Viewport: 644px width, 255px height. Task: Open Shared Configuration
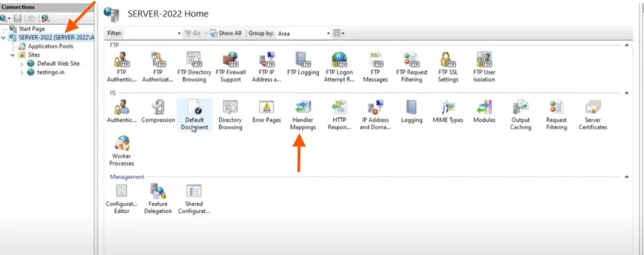194,199
